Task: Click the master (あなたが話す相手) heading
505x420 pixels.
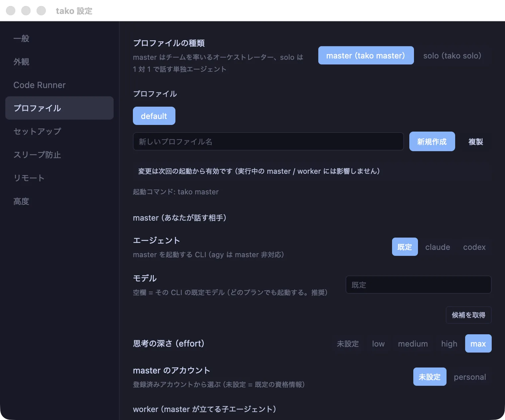Action: (179, 218)
